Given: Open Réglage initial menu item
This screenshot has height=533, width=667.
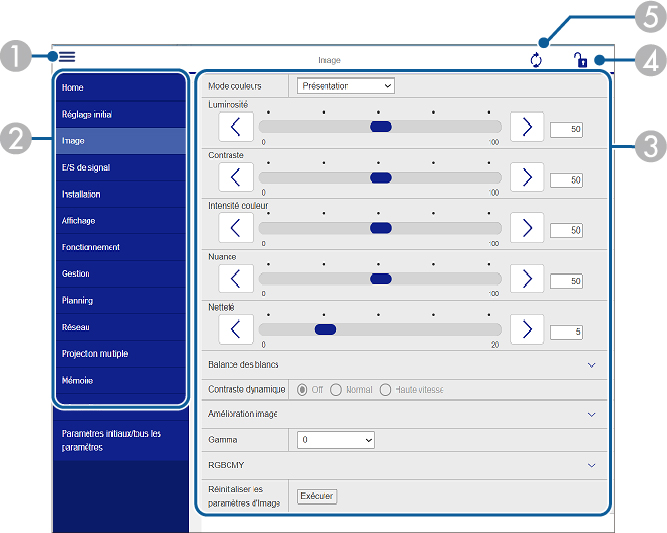Looking at the screenshot, I should [121, 114].
